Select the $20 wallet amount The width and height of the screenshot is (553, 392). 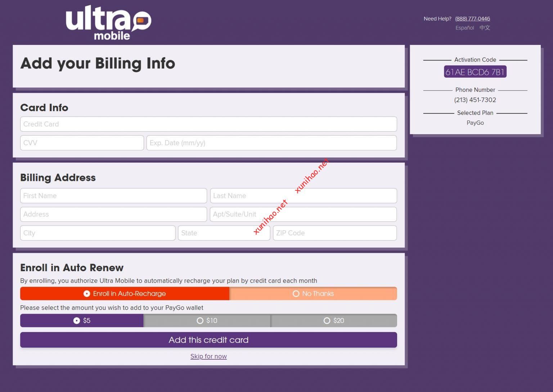point(334,320)
